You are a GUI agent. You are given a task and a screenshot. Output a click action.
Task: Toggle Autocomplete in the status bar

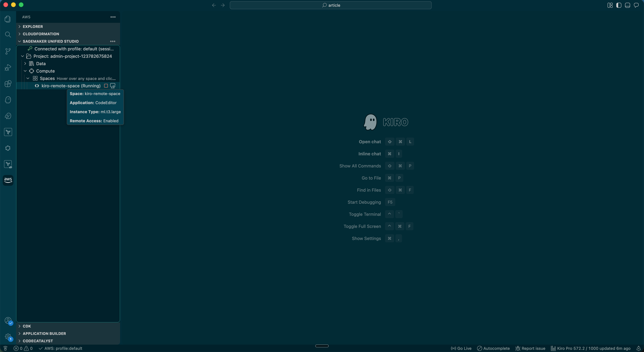pos(493,348)
